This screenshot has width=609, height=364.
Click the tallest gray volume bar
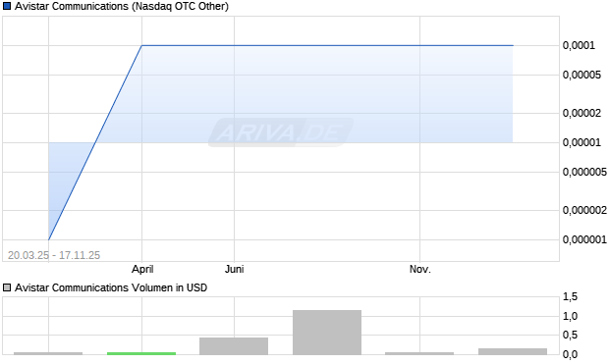click(327, 333)
